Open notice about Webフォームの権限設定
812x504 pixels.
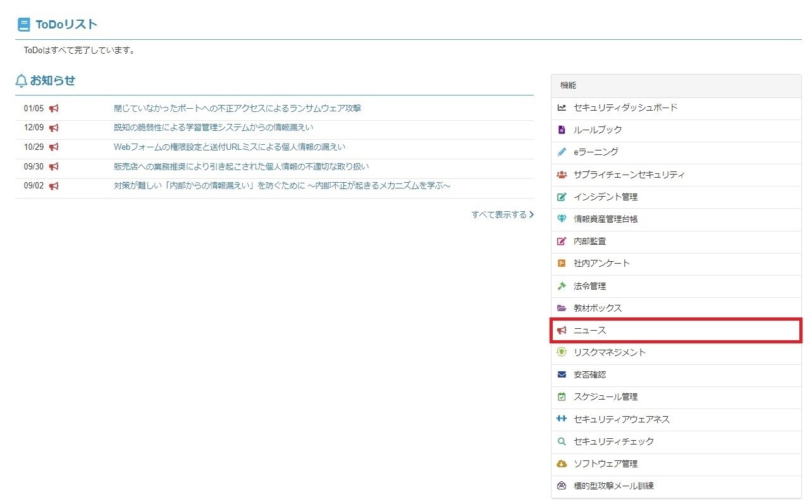[230, 147]
